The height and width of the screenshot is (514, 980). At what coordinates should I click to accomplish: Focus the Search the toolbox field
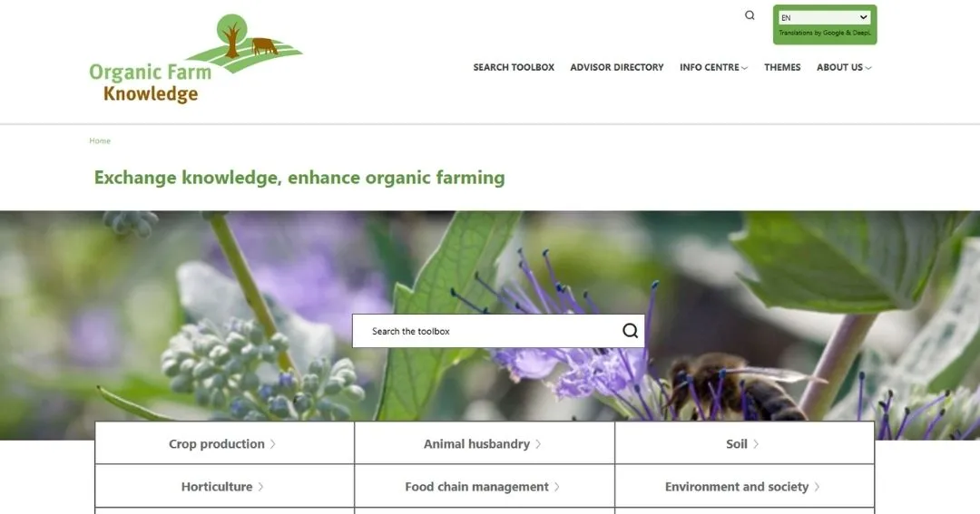498,331
